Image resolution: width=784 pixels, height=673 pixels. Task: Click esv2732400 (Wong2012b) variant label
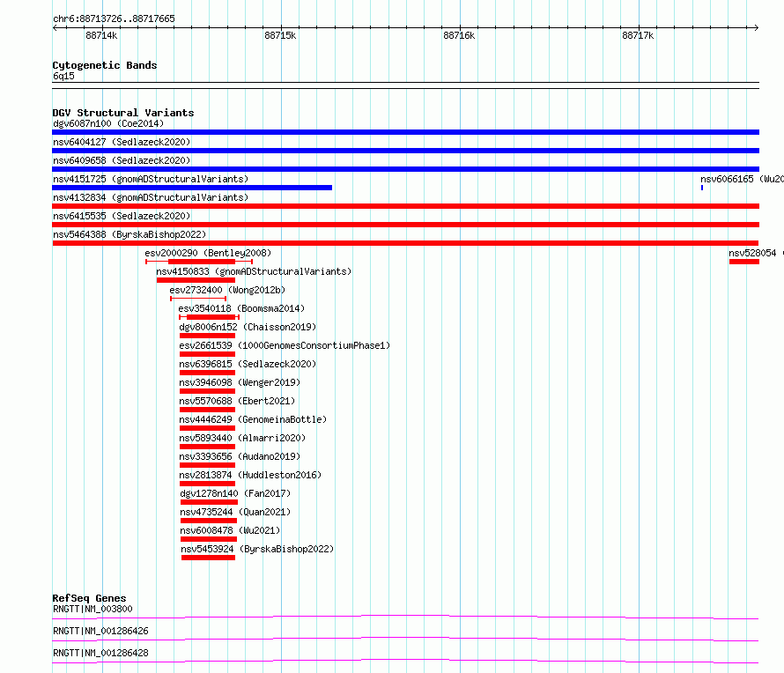(227, 290)
